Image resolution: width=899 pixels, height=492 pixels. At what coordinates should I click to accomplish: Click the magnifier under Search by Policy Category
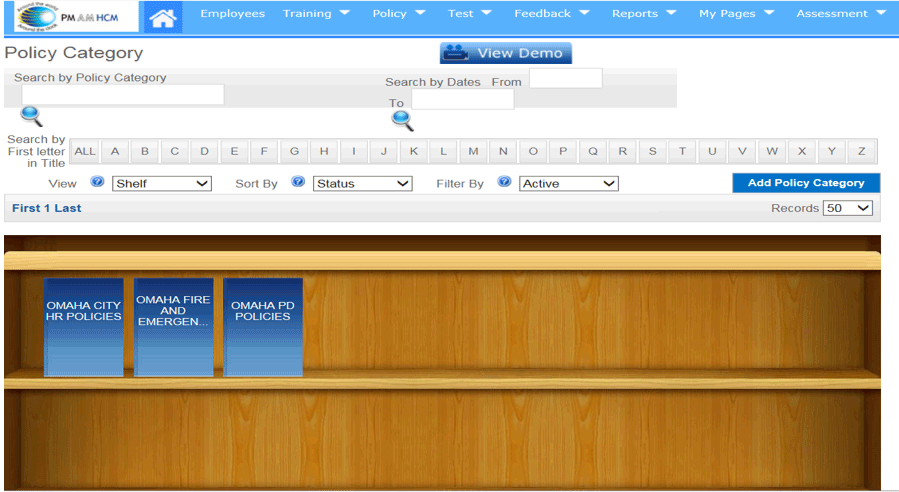[31, 116]
